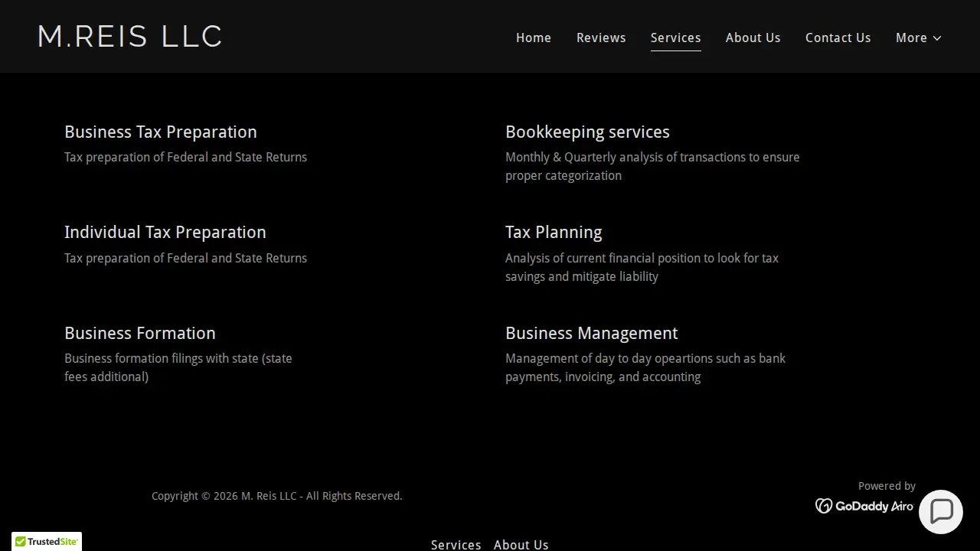This screenshot has width=980, height=551.
Task: Click the Individual Tax Preparation returns description
Action: tap(185, 258)
